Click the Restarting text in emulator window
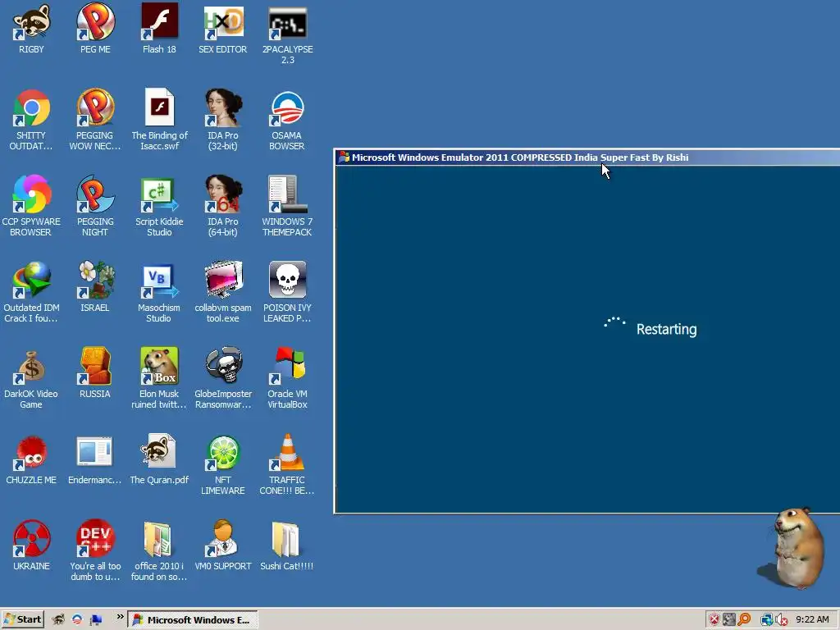This screenshot has height=630, width=840. coord(666,329)
